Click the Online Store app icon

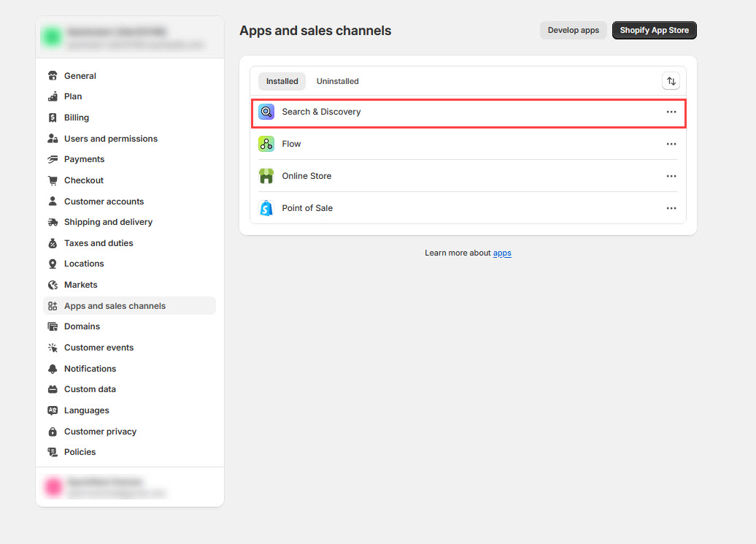[266, 176]
